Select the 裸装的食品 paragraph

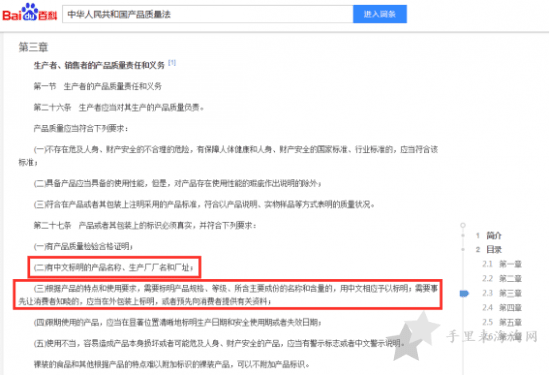172,364
